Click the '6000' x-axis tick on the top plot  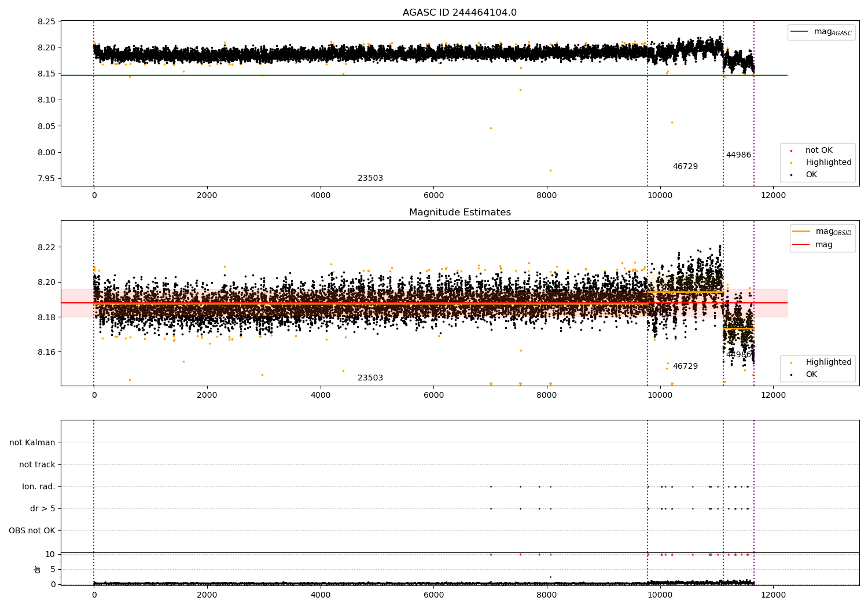[x=433, y=196]
